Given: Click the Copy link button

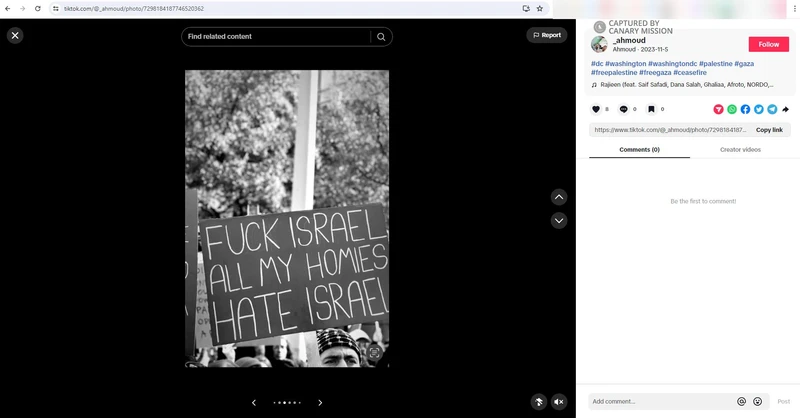Looking at the screenshot, I should pyautogui.click(x=769, y=130).
